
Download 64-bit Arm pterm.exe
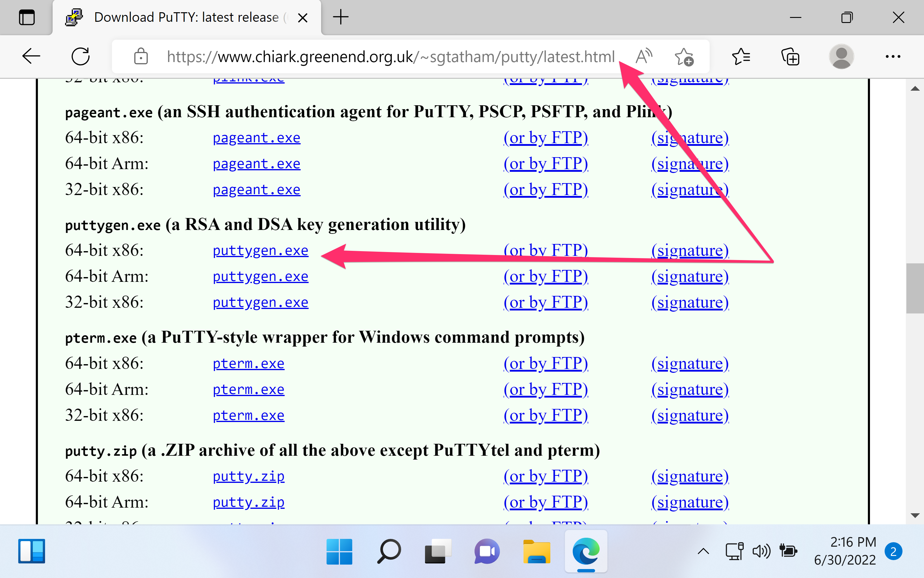249,389
